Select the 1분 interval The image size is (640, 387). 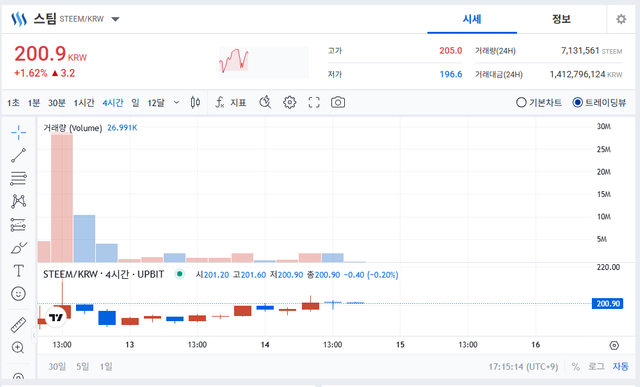point(34,103)
